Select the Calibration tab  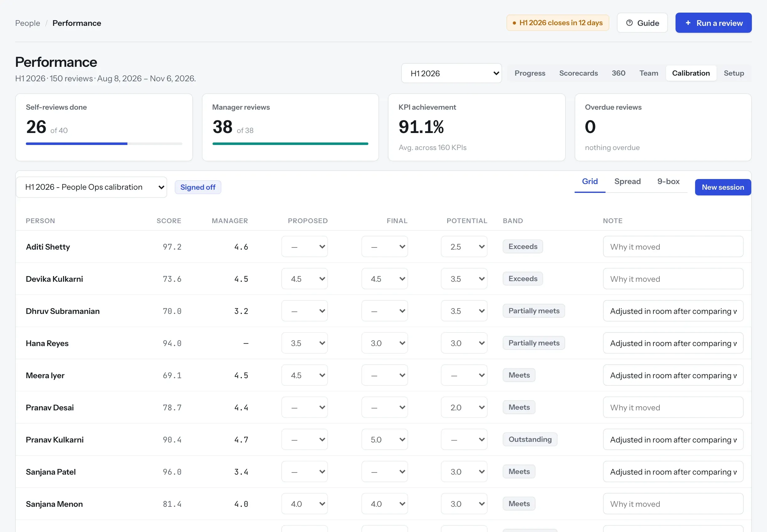(691, 73)
